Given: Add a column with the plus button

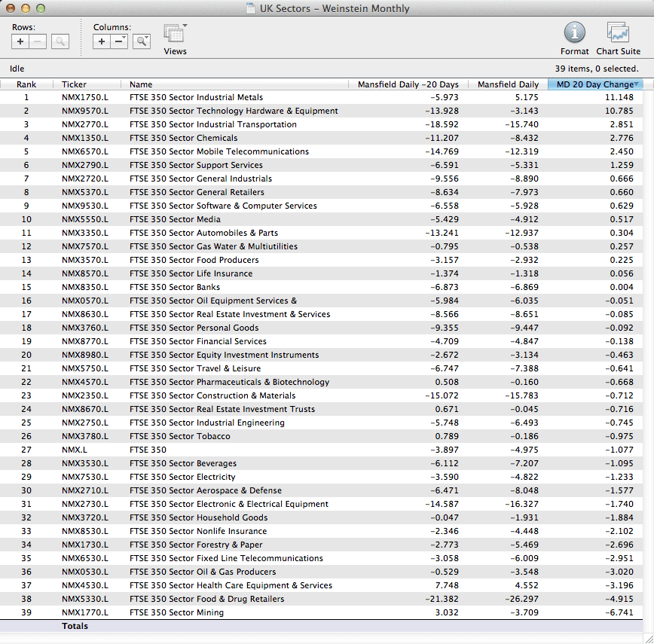Looking at the screenshot, I should pos(102,42).
